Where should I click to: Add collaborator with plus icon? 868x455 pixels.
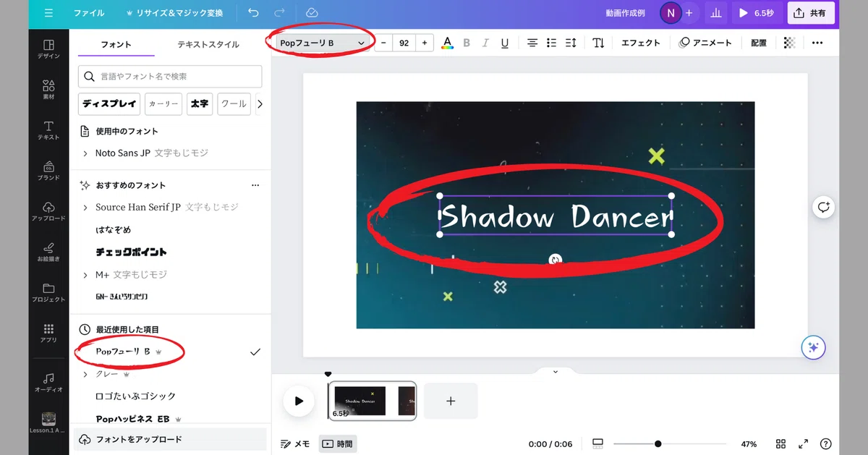pos(689,13)
